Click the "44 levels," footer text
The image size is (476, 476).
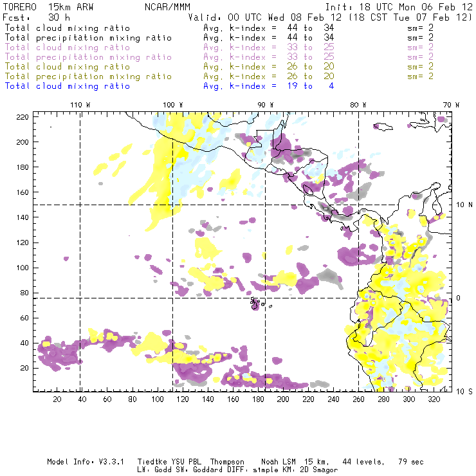(363, 462)
